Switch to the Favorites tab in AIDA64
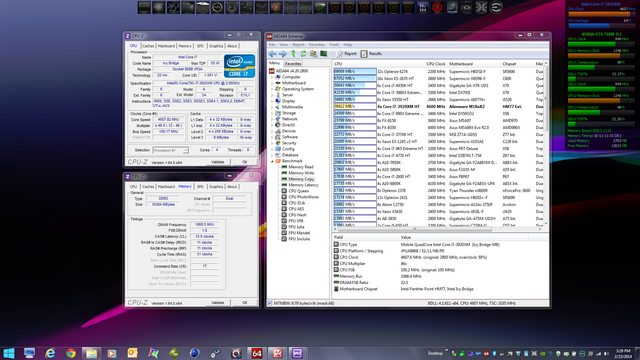This screenshot has height=360, width=640. coord(293,64)
